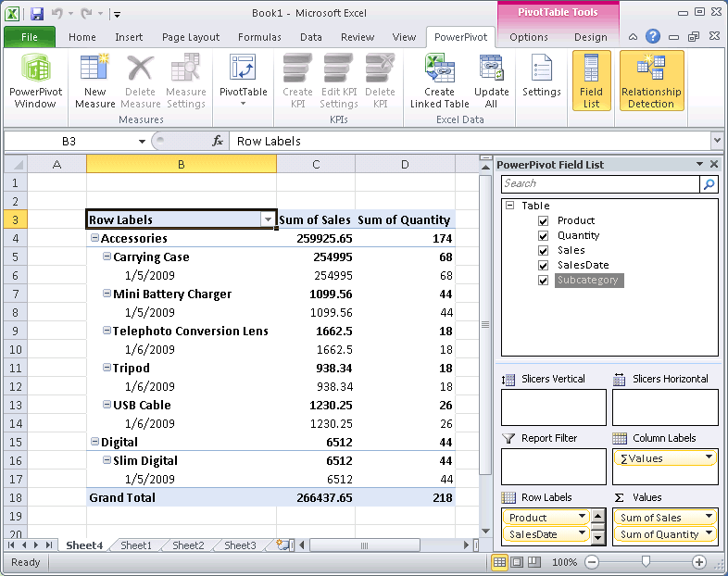Viewport: 728px width, 576px height.
Task: Open the Row Labels filter dropdown
Action: coord(268,219)
